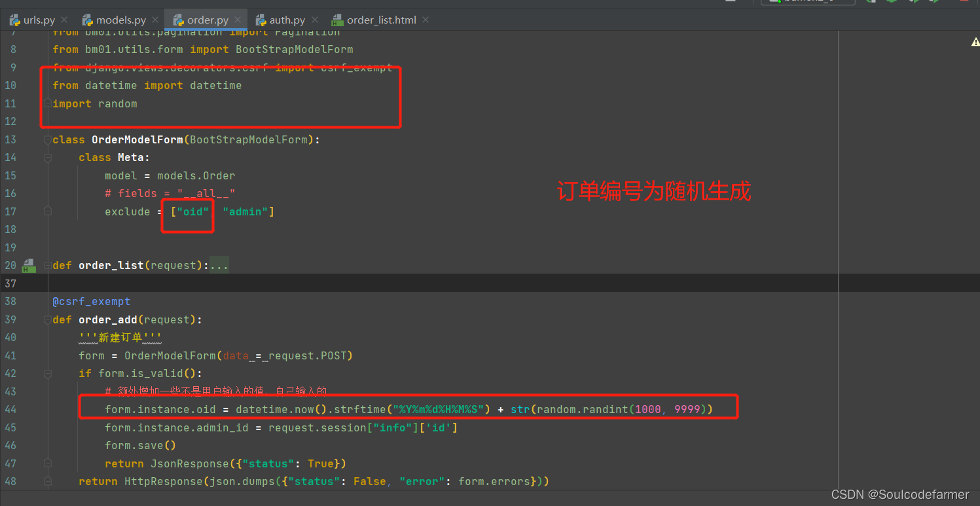Click the related template gutter icon at line 20
The width and height of the screenshot is (980, 506).
click(28, 265)
